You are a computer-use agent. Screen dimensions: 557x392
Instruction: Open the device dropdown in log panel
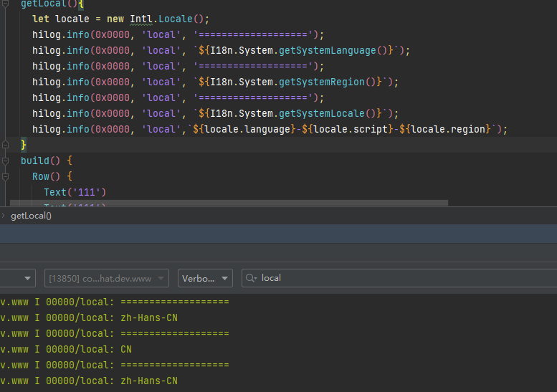click(18, 278)
